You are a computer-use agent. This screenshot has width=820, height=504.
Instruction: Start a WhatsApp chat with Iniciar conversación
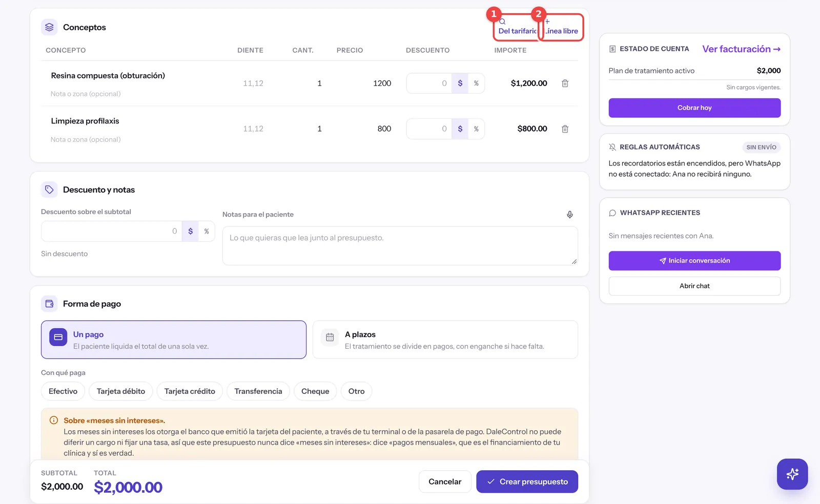click(x=694, y=261)
